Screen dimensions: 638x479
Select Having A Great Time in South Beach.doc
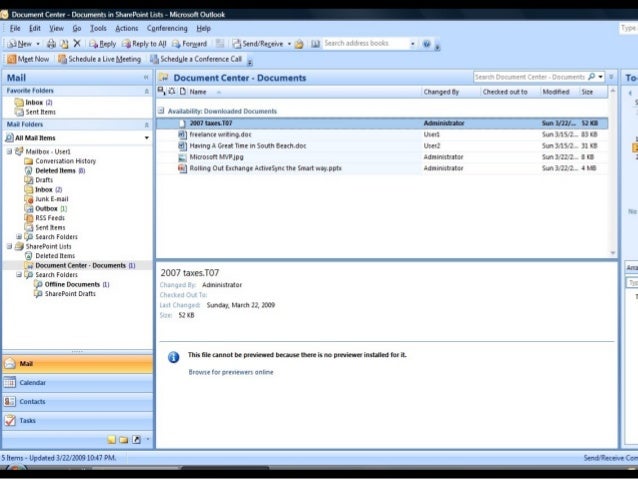click(382, 146)
